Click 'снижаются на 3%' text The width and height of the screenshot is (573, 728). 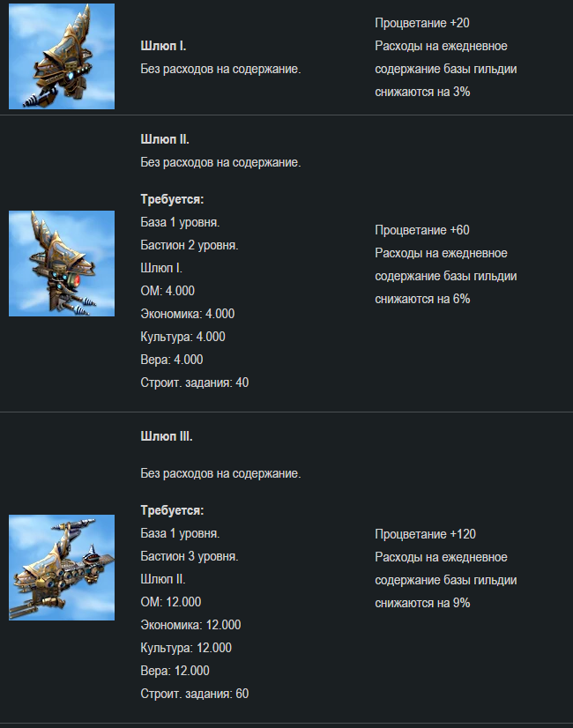coord(422,92)
